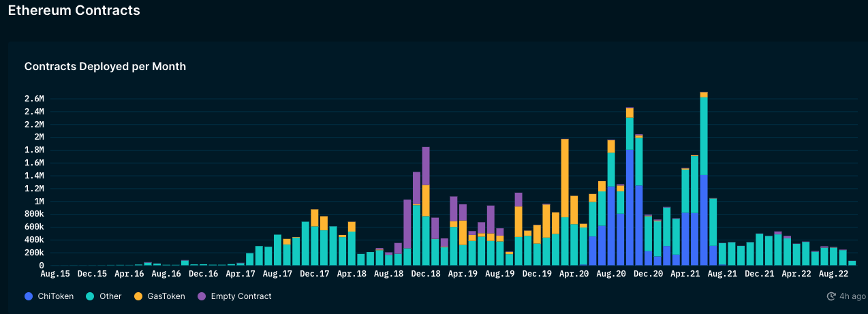The image size is (868, 314).
Task: Open the Contracts Deployed per Month title
Action: click(x=105, y=66)
